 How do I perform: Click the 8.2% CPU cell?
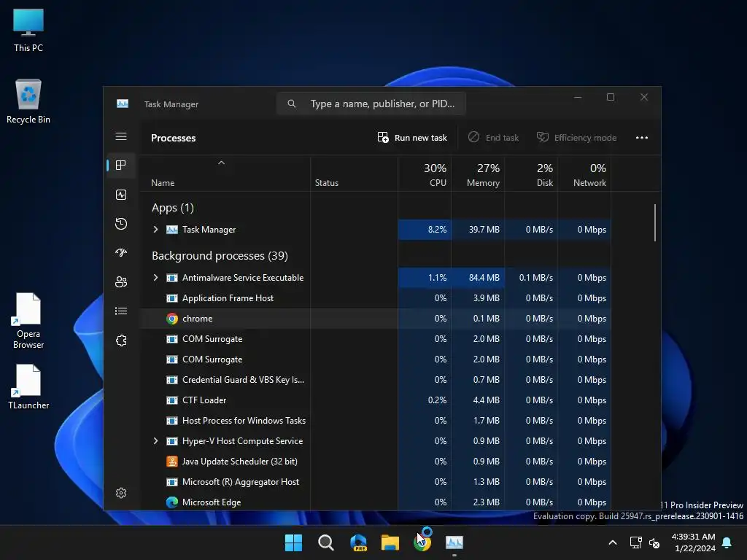point(425,230)
